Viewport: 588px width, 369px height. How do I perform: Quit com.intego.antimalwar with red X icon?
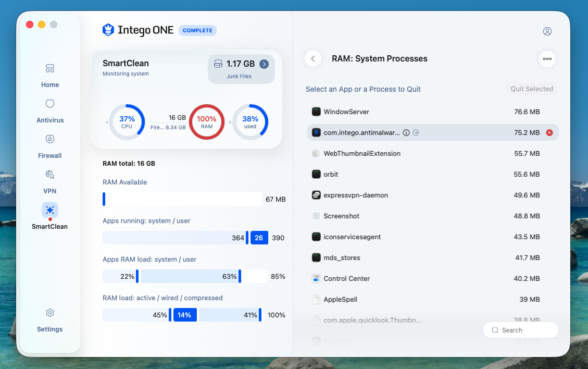click(549, 132)
